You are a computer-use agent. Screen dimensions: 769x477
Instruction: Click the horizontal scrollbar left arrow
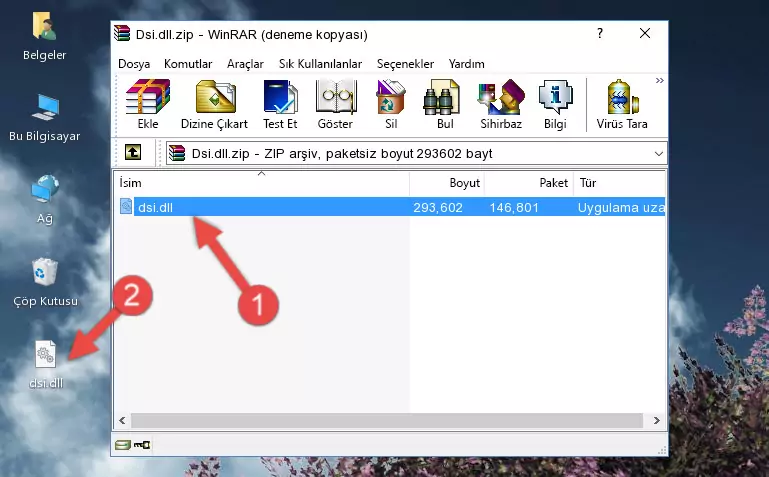(122, 420)
